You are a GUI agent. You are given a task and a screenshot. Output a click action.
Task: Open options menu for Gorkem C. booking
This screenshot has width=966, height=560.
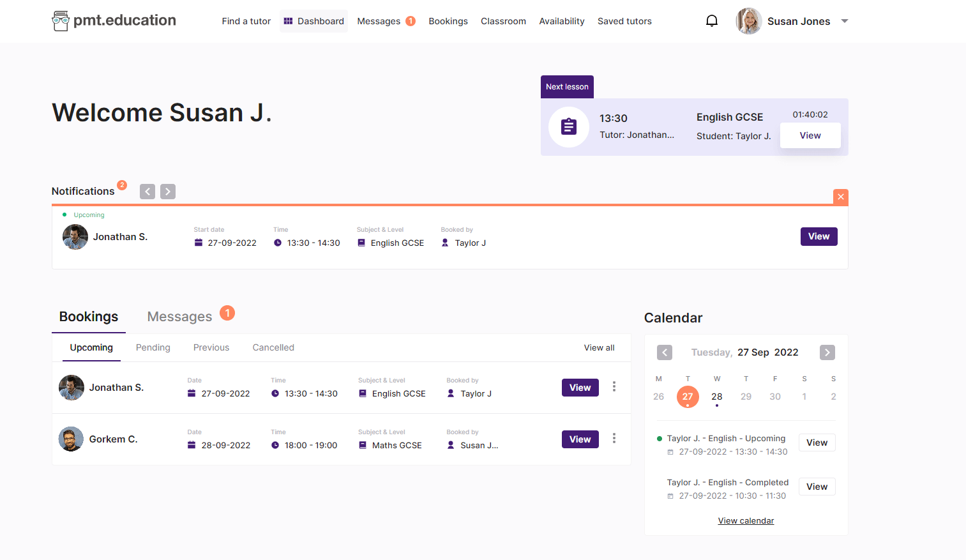point(614,439)
